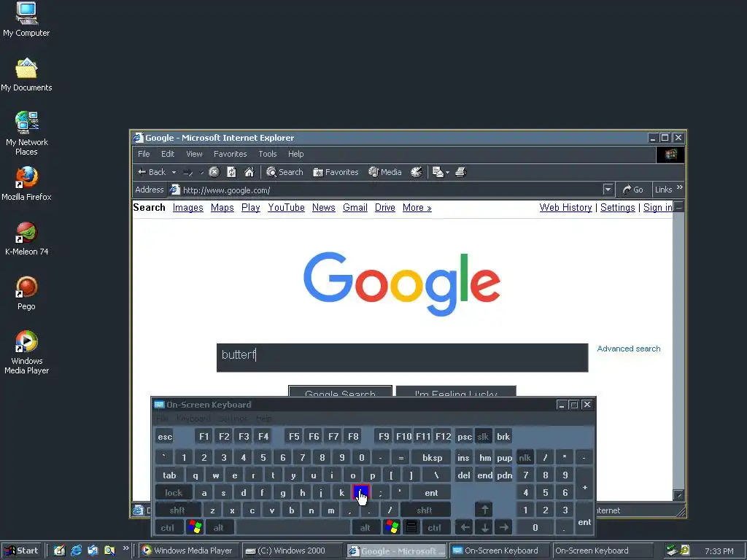Open the More » link on Google

[x=417, y=208]
